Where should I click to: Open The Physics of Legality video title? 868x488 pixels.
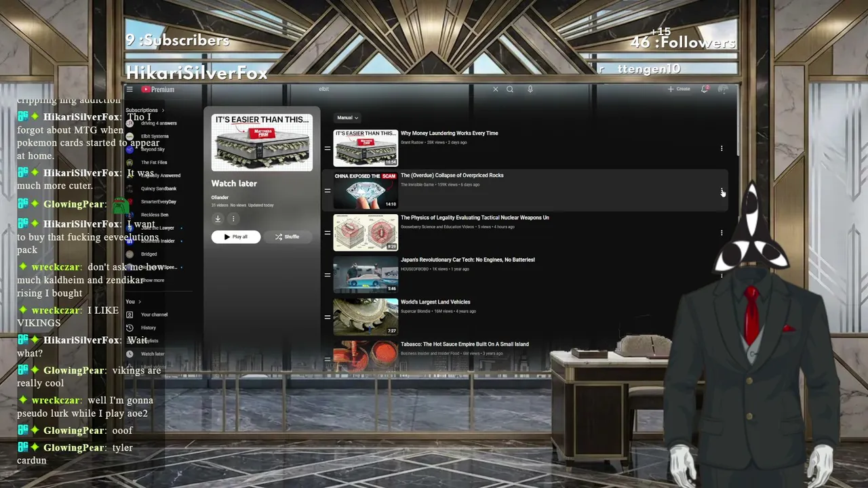pos(475,218)
